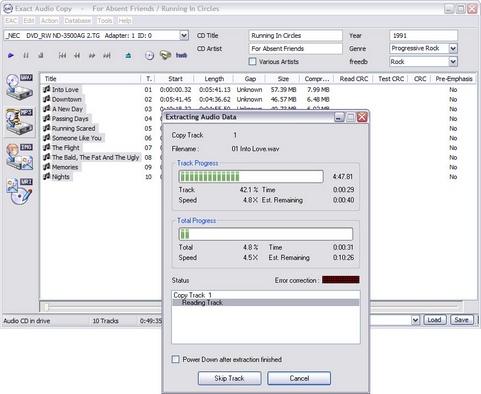Click the eject CD icon
Image resolution: width=481 pixels, height=394 pixels.
tap(128, 55)
